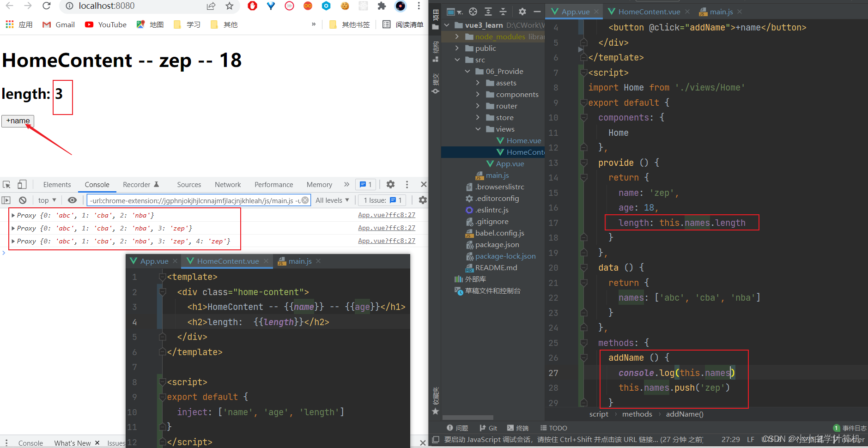
Task: Open the TODO tool window
Action: [x=553, y=428]
